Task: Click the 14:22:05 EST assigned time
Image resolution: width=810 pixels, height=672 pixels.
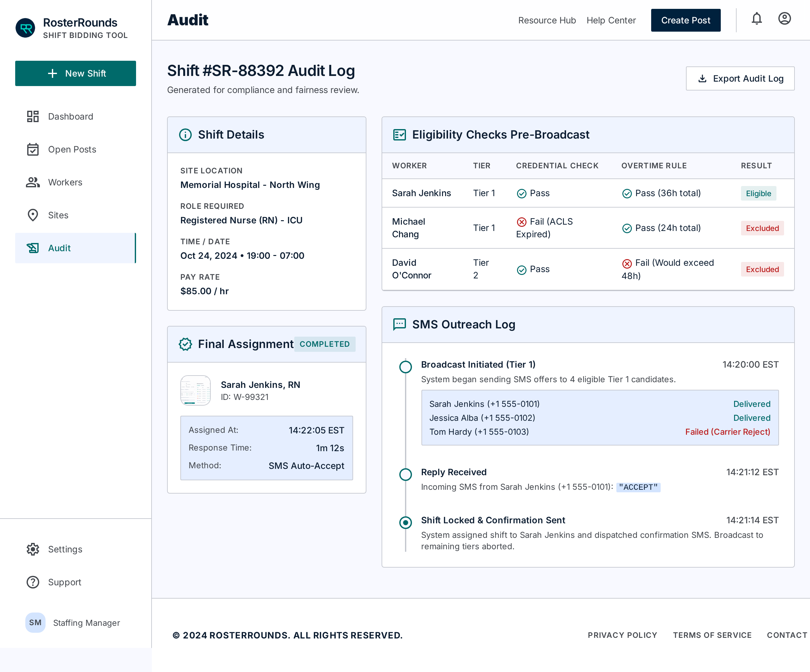Action: [x=316, y=430]
